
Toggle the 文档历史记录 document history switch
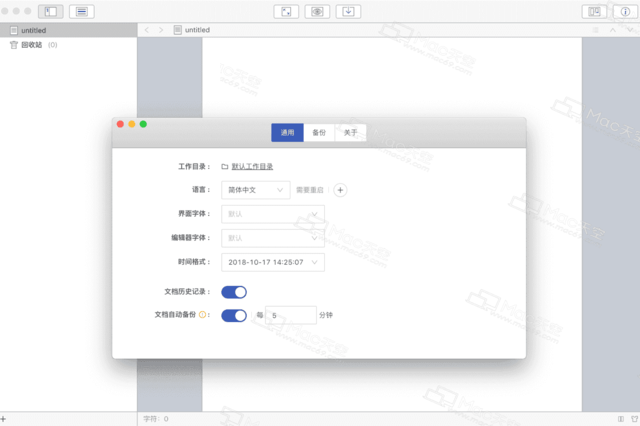pos(234,292)
